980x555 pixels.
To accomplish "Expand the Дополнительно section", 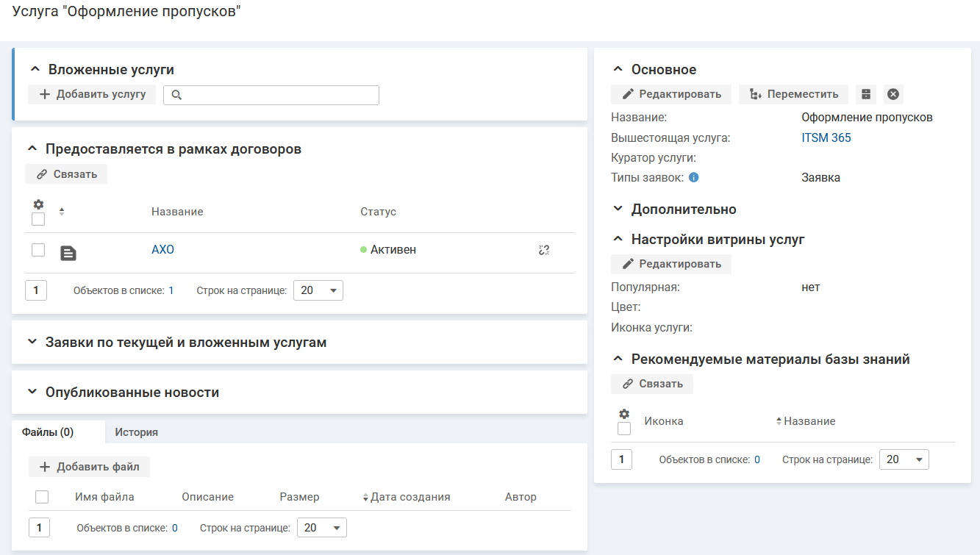I will tap(618, 210).
